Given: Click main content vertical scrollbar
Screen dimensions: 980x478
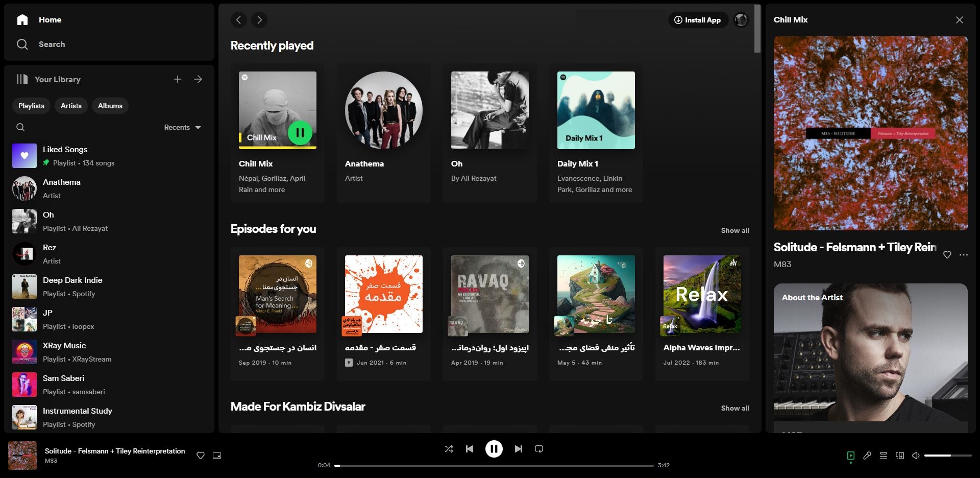Looking at the screenshot, I should [x=757, y=29].
